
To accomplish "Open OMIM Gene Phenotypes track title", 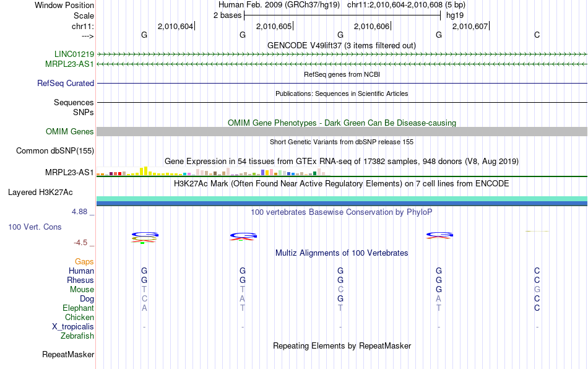I will [342, 123].
